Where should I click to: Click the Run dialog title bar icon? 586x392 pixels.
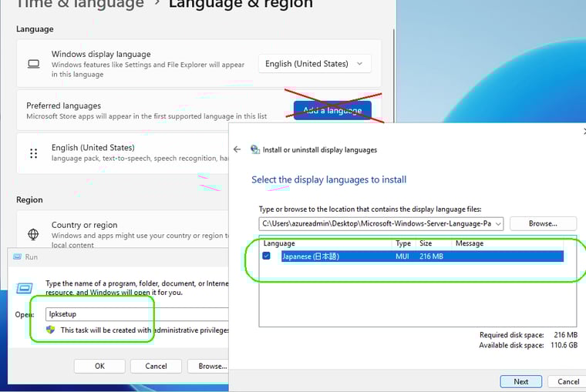click(17, 257)
